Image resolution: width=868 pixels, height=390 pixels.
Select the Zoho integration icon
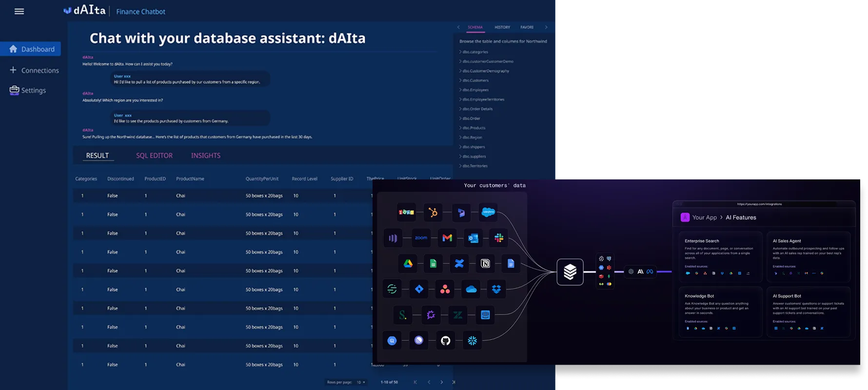407,213
